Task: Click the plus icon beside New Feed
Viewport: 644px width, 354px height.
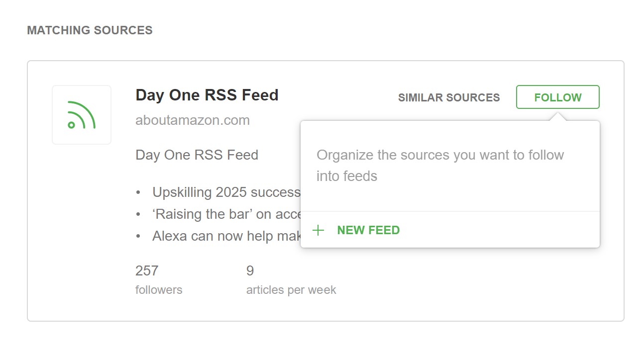Action: pyautogui.click(x=318, y=230)
